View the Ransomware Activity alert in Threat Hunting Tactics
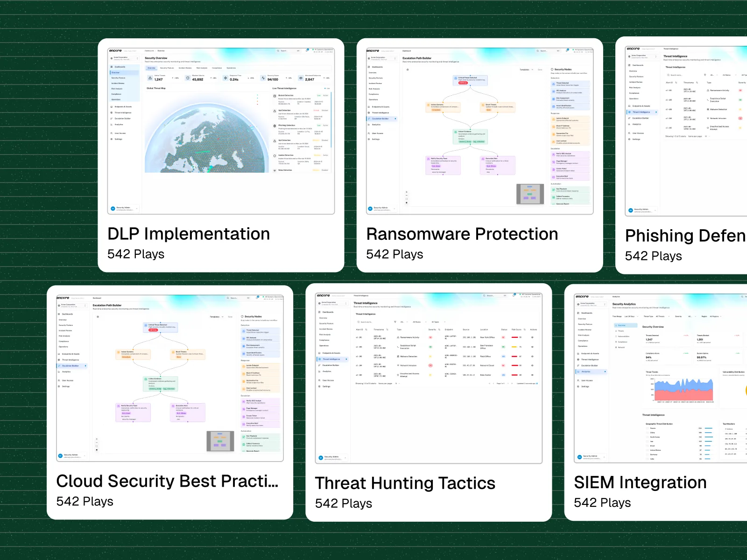Screen dimensions: 747x560 coord(532,337)
